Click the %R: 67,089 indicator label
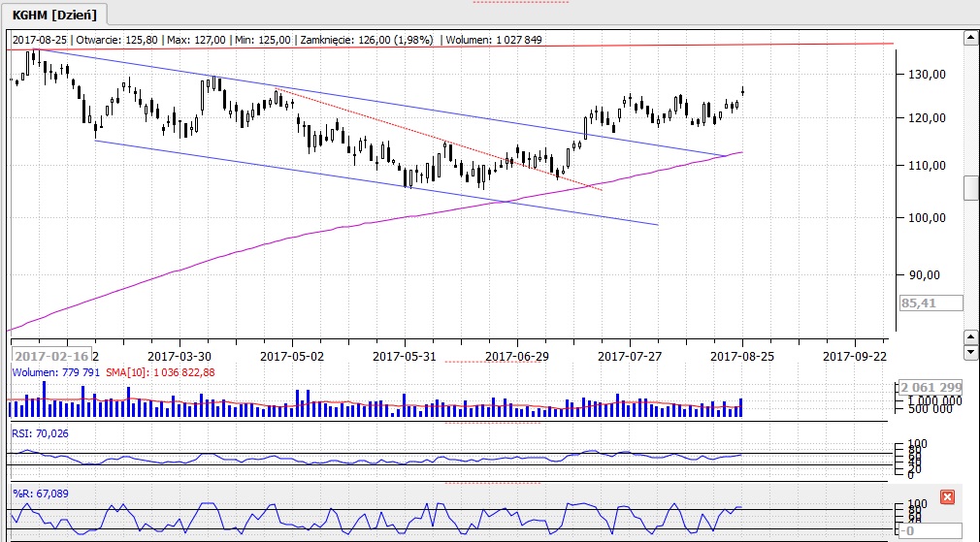 click(40, 493)
